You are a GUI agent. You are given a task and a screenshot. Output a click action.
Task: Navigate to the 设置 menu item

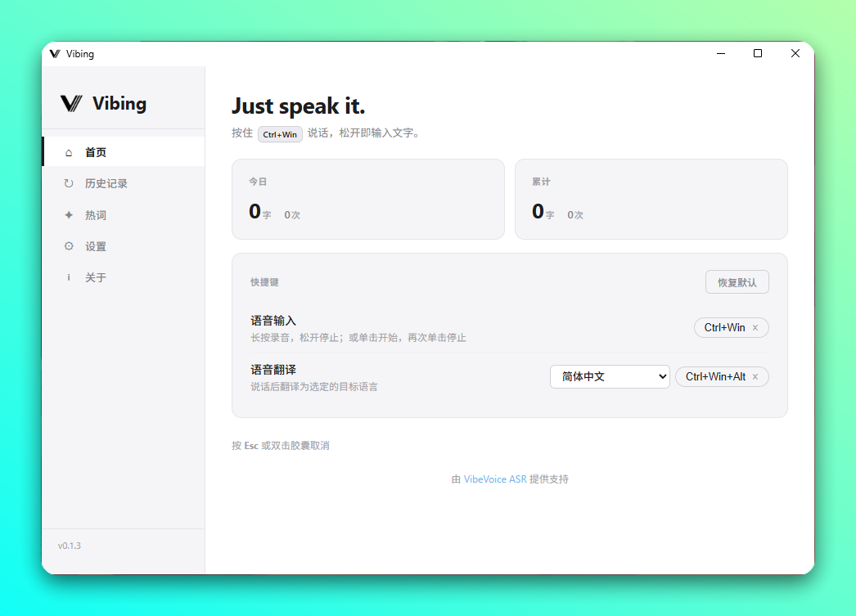pos(96,246)
